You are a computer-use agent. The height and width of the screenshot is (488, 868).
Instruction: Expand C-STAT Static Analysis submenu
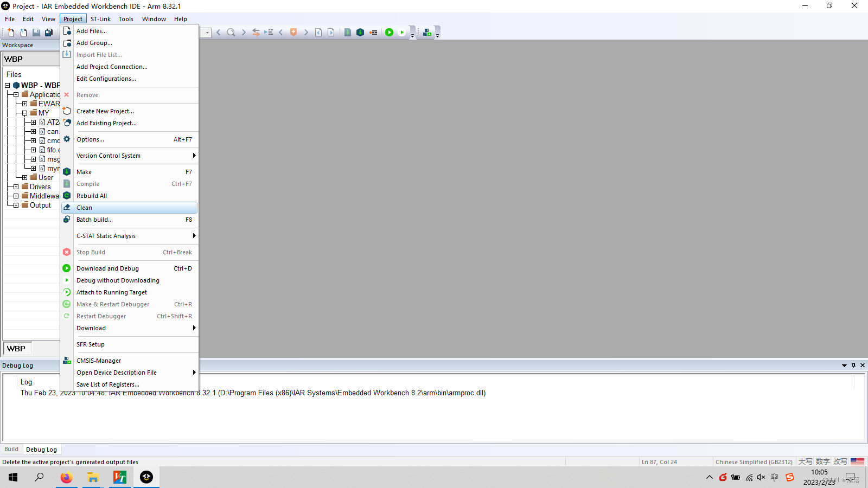coord(130,236)
